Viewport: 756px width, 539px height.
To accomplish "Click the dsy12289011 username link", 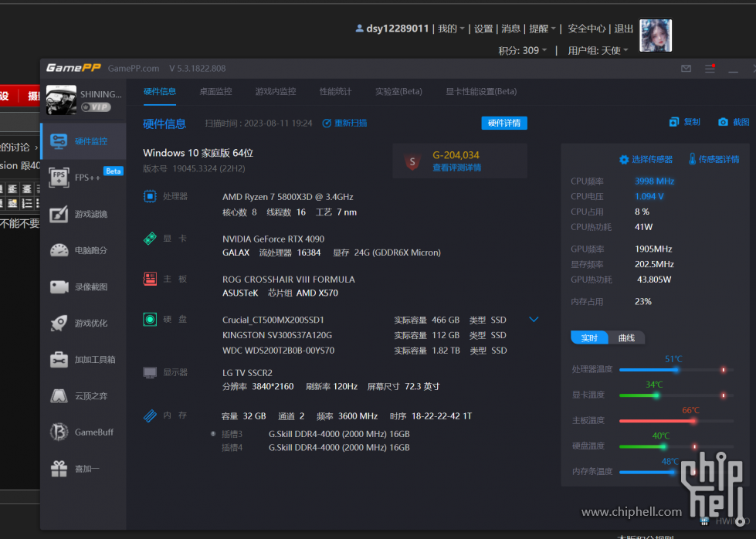I will point(397,29).
